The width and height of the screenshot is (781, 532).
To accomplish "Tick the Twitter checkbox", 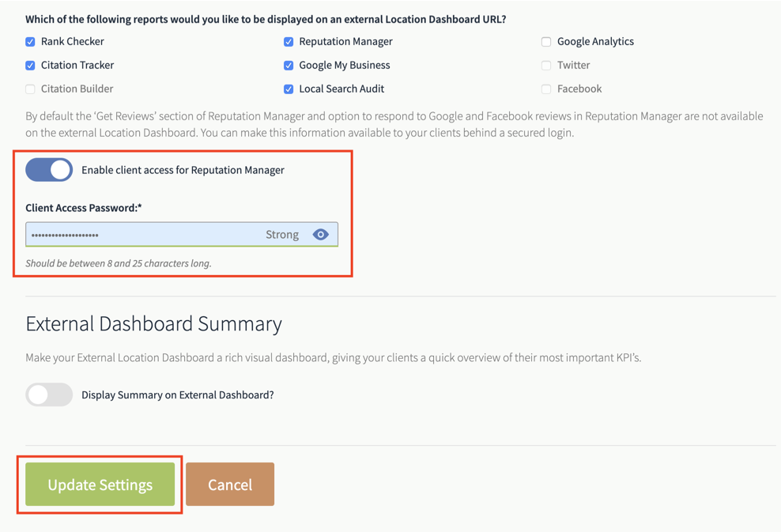I will 546,66.
